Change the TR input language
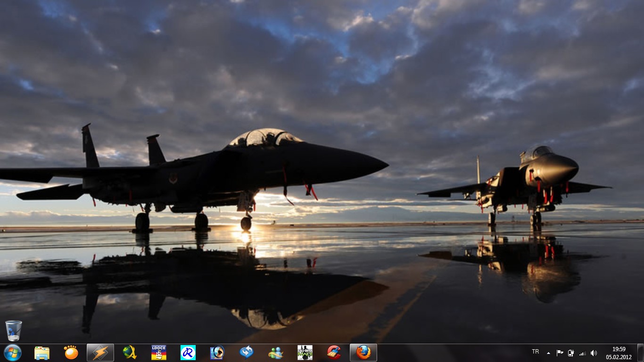The image size is (644, 362). pos(536,352)
